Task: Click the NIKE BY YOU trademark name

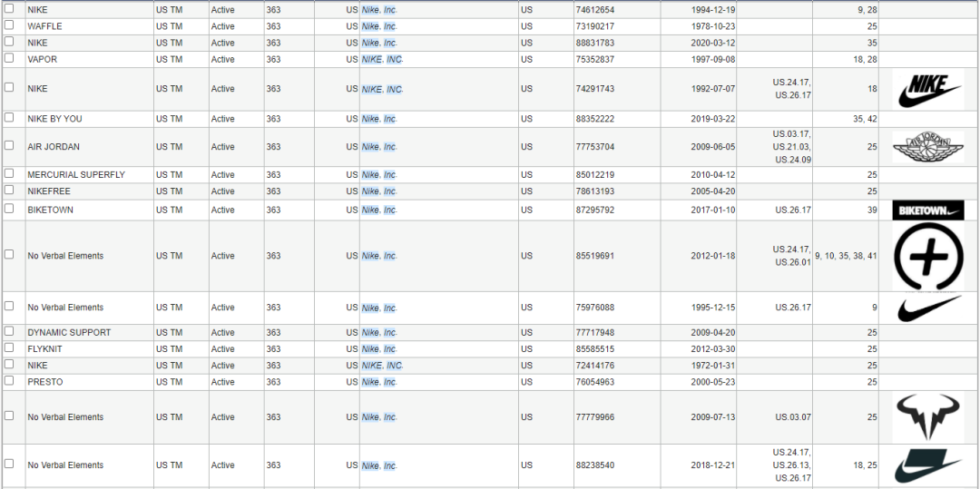Action: 54,119
